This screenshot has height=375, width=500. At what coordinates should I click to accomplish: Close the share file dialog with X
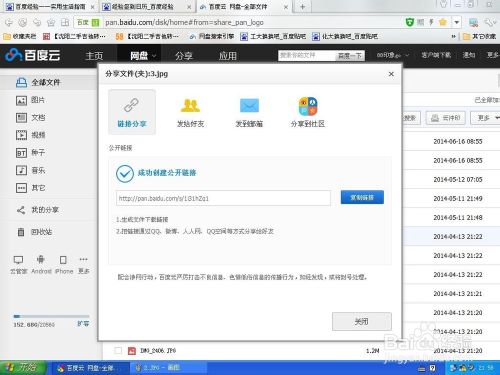click(391, 74)
